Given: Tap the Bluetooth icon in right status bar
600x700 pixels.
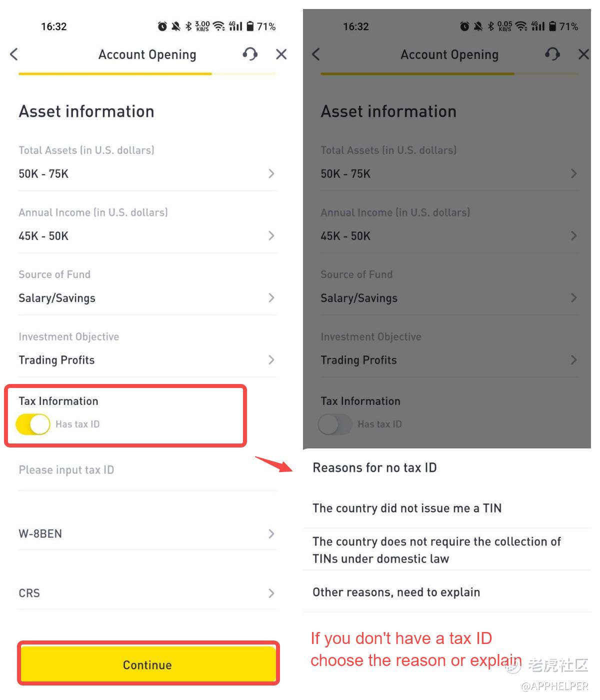Looking at the screenshot, I should point(490,26).
